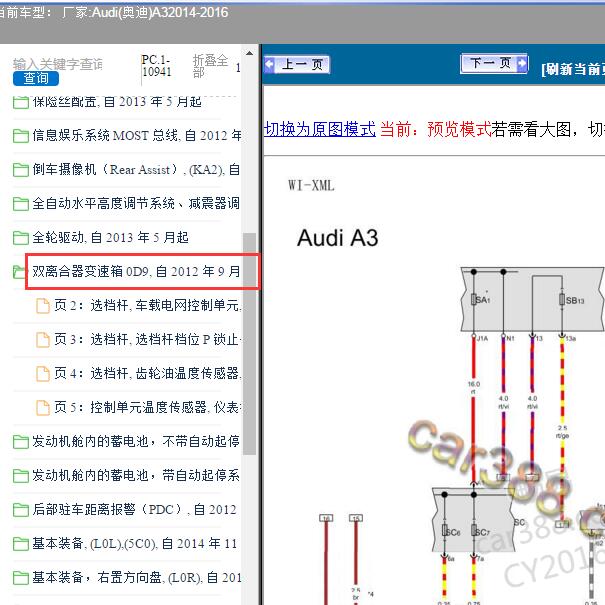Screen dimensions: 605x605
Task: Open folder 后部驻车距离报警 (PDC)
Action: pyautogui.click(x=134, y=509)
